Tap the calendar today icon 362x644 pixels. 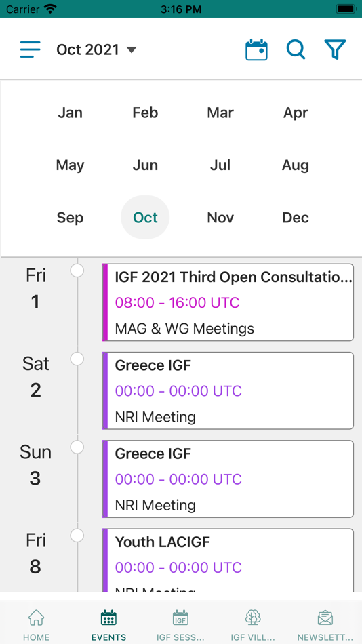(x=256, y=49)
